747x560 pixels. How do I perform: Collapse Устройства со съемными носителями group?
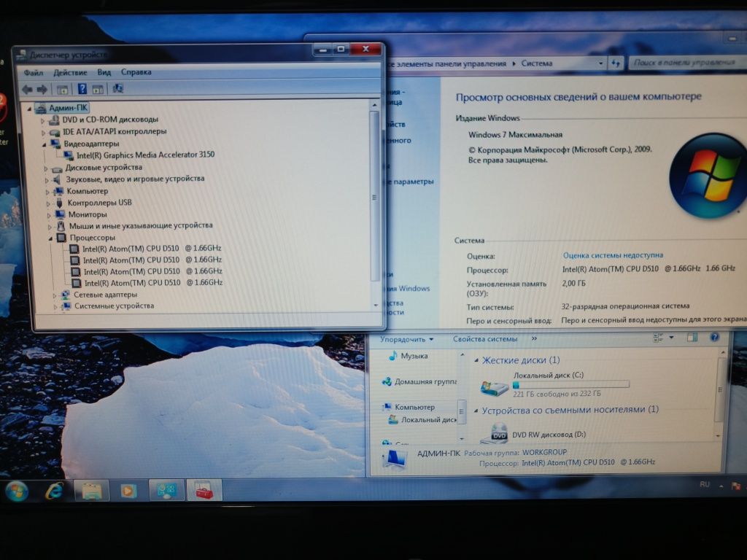(x=476, y=411)
